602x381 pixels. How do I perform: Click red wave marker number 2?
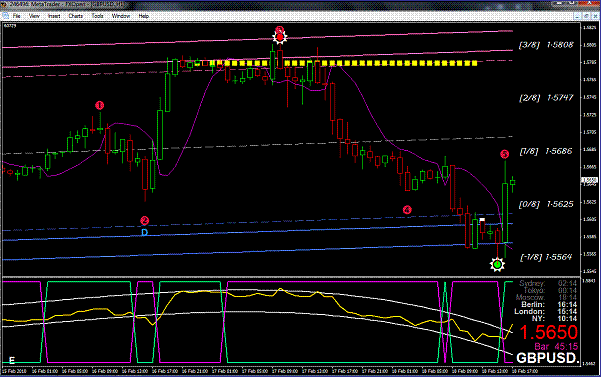pos(144,220)
